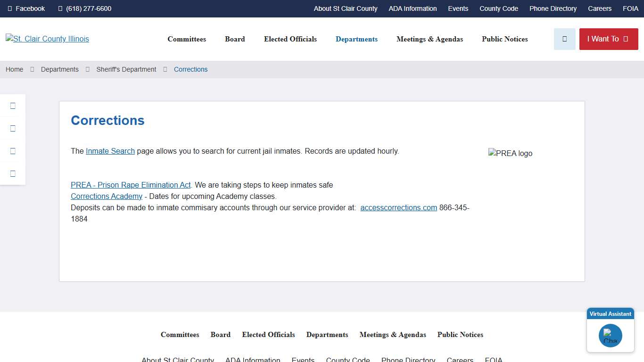644x362 pixels.
Task: Click the PREA logo image
Action: point(510,153)
